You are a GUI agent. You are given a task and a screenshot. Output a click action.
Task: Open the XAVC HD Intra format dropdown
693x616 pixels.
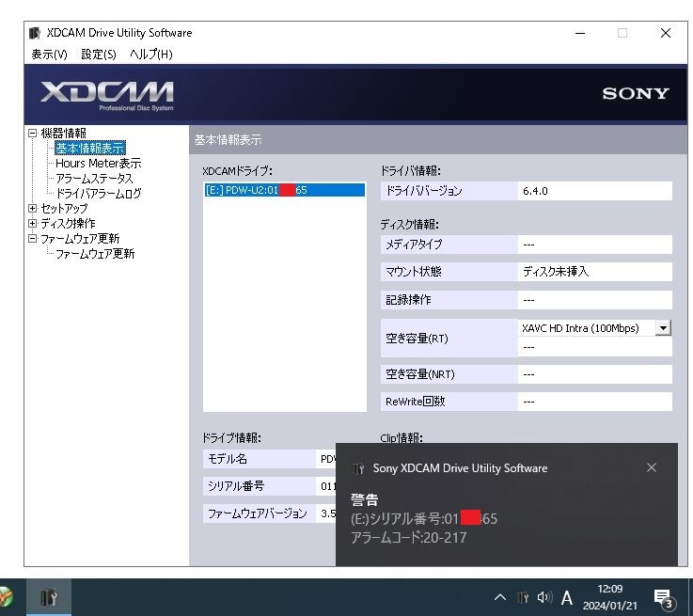pyautogui.click(x=663, y=328)
